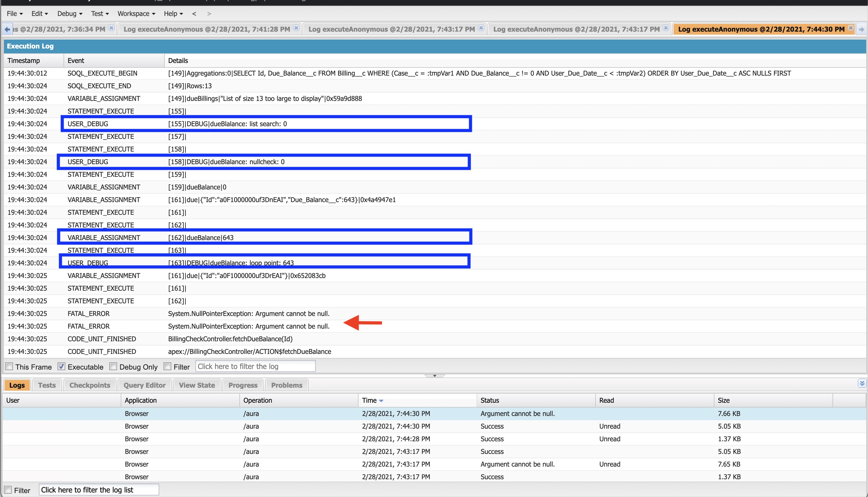Switch to the Checkpoints tab
Image resolution: width=868 pixels, height=497 pixels.
(90, 385)
